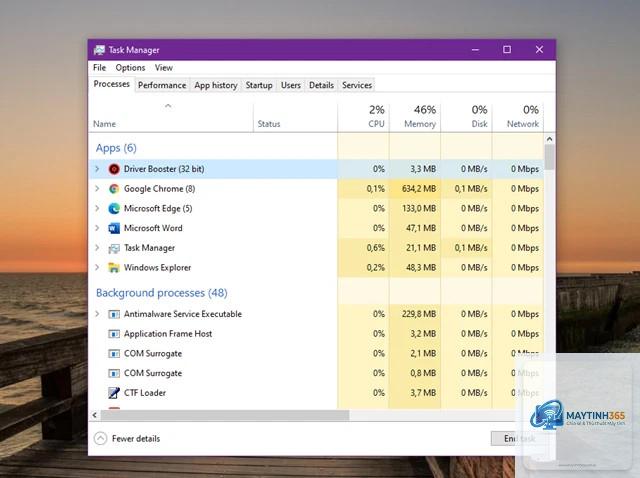The width and height of the screenshot is (640, 478).
Task: Click Microsoft Edge memory value 133,0 MB
Action: 419,208
